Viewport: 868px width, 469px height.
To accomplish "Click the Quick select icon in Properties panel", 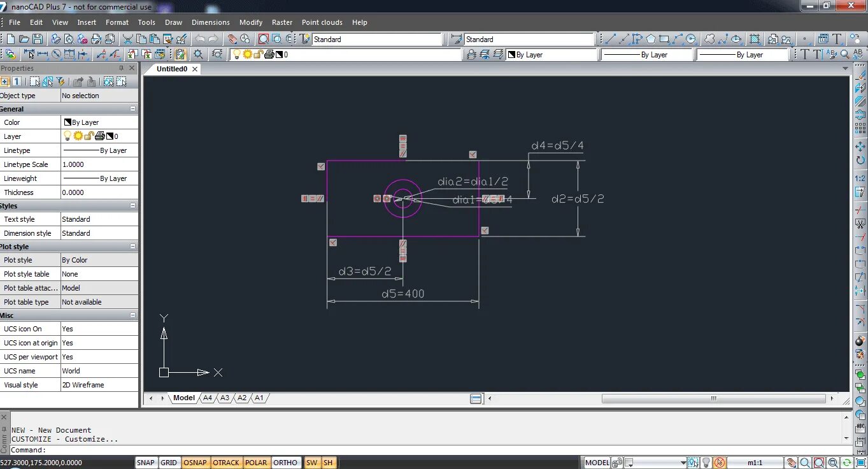I will (x=60, y=82).
